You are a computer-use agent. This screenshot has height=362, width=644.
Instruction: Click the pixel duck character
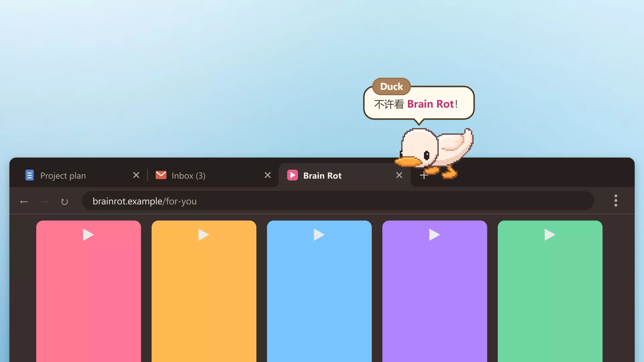(x=434, y=153)
